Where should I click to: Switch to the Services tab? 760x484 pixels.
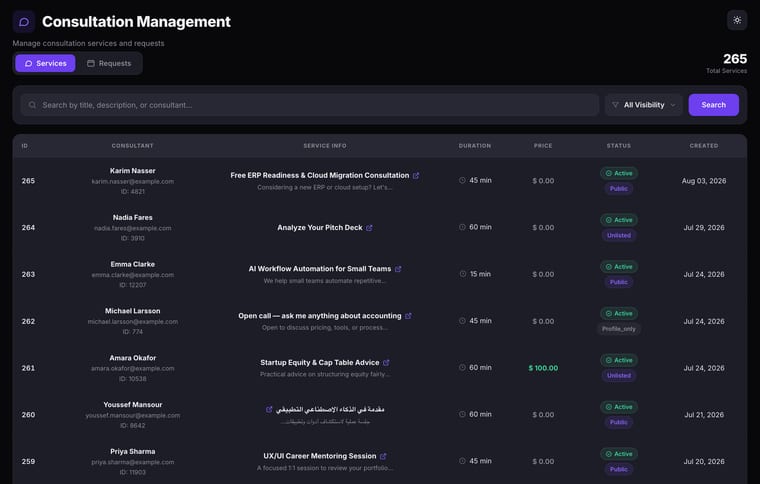(45, 63)
